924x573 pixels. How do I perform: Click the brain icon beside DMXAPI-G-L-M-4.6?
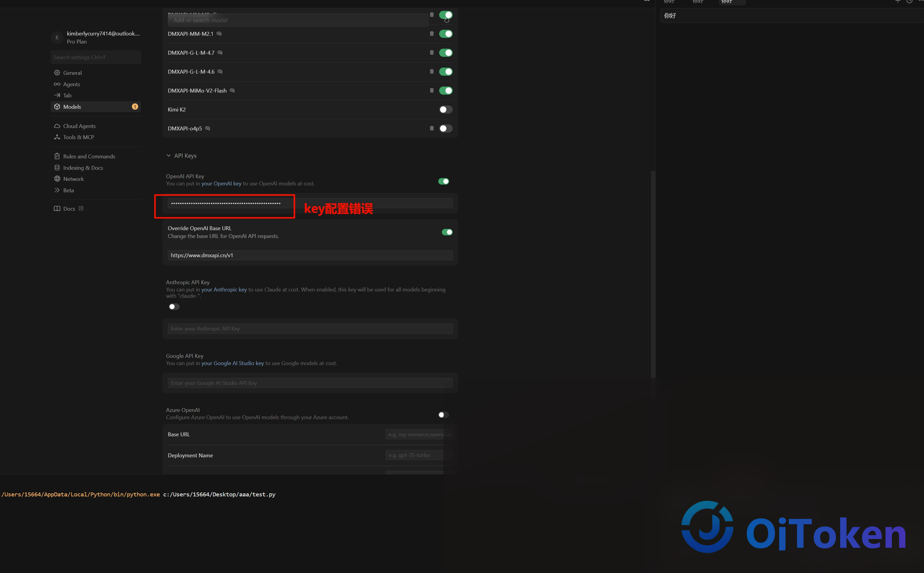tap(220, 72)
